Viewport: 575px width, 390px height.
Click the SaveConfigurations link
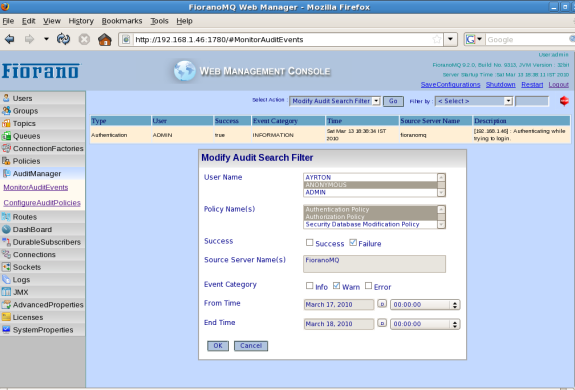[450, 85]
